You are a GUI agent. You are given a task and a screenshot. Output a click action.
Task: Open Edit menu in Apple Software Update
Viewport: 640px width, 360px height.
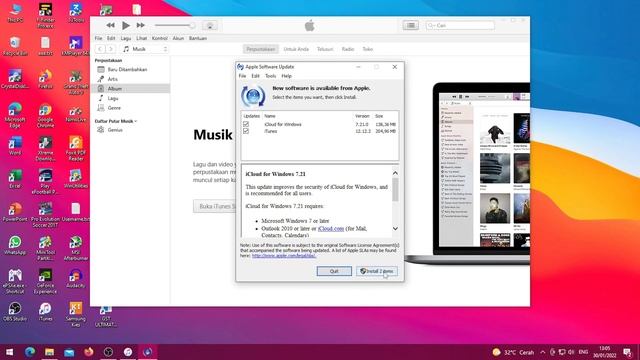click(x=256, y=76)
